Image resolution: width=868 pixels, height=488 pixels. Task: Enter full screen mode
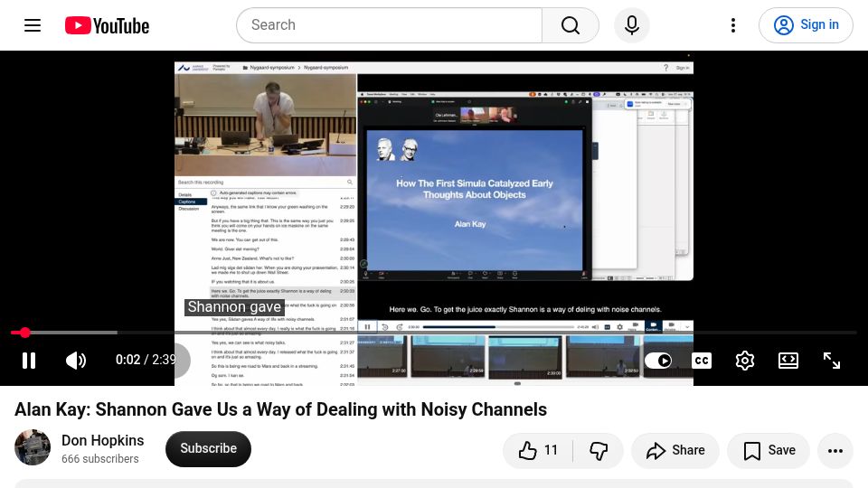coord(832,361)
